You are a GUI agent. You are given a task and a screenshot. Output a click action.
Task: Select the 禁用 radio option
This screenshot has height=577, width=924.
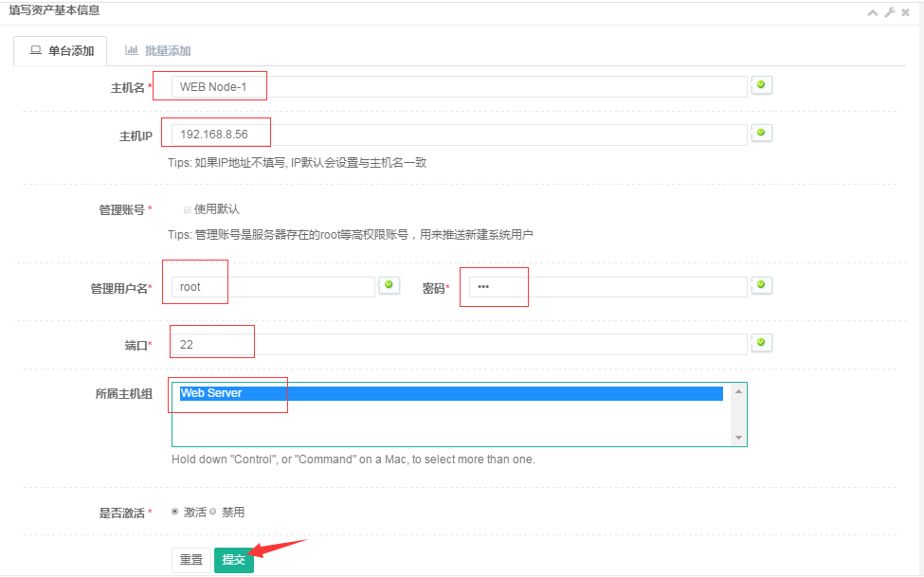(215, 511)
